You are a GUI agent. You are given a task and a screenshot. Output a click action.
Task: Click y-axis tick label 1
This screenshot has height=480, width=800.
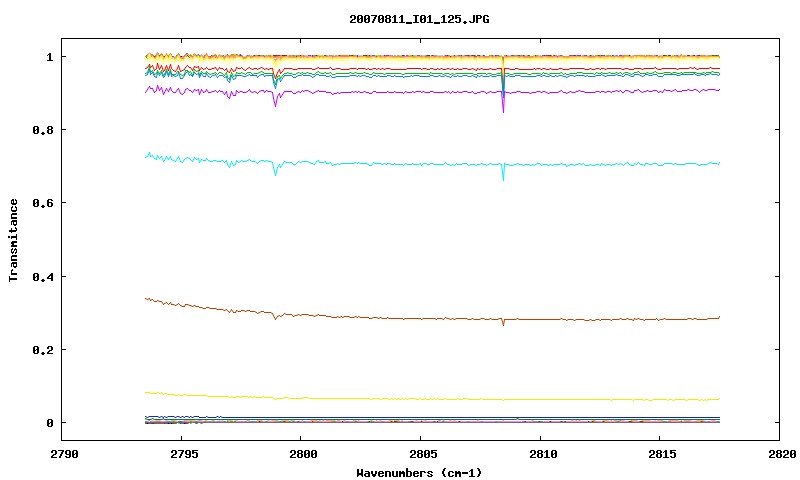(49, 57)
